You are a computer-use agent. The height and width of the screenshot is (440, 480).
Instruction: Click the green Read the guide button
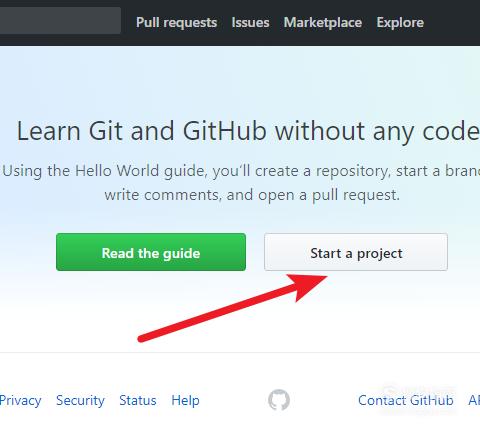(151, 252)
